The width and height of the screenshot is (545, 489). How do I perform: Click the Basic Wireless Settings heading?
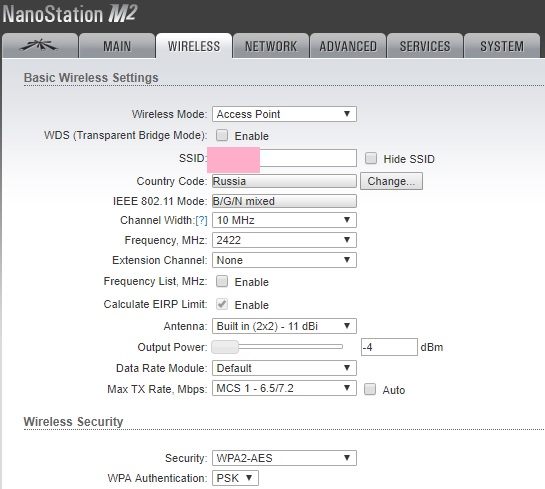pyautogui.click(x=91, y=78)
